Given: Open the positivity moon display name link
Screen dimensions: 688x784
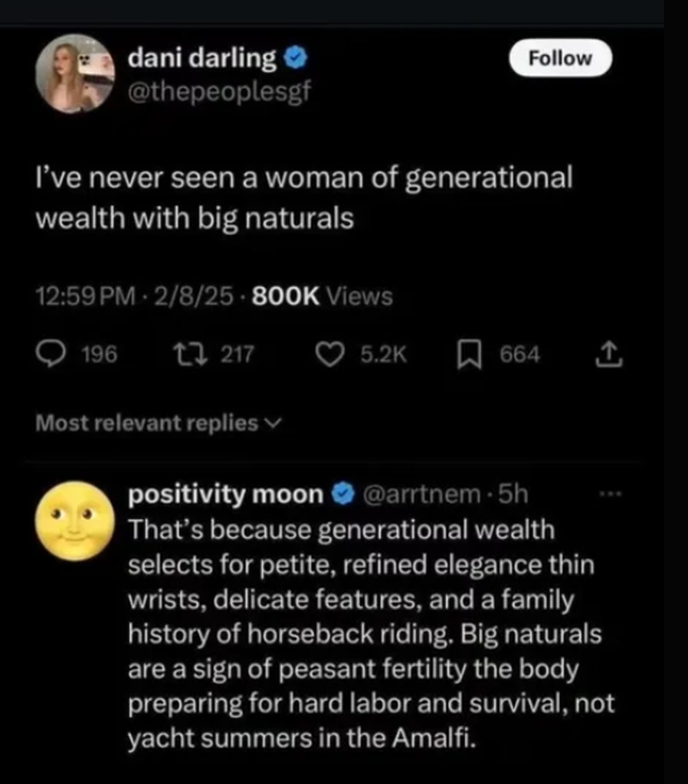Looking at the screenshot, I should [x=226, y=495].
